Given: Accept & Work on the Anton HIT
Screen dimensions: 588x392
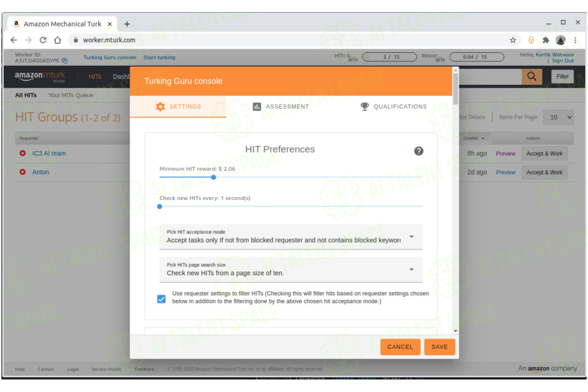Looking at the screenshot, I should point(544,172).
